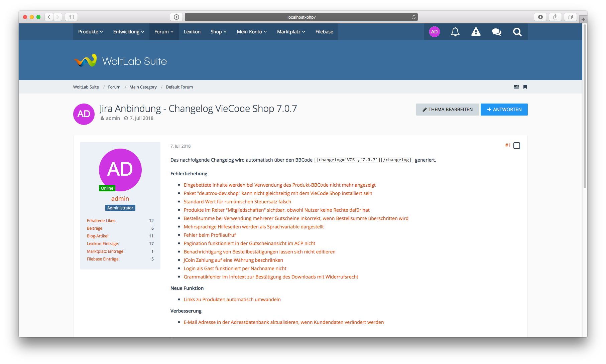Viewport: 606px width, 364px height.
Task: Open the Lexikon menu item
Action: tap(192, 32)
